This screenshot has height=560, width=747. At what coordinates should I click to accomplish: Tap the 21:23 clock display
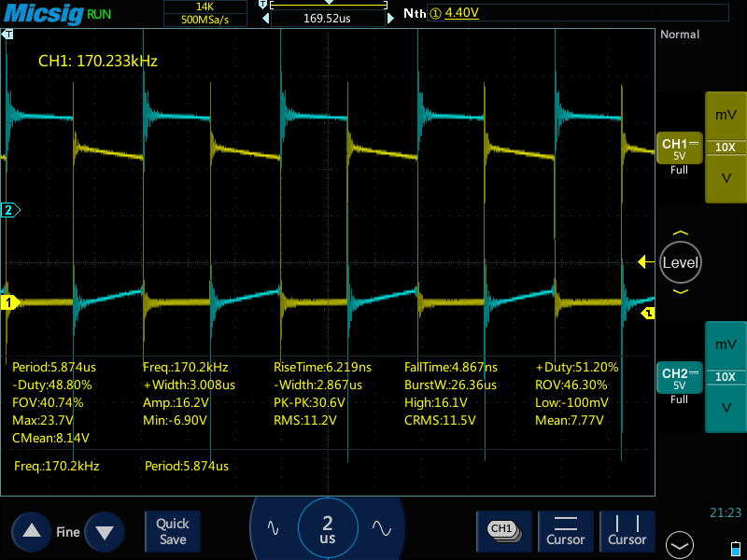click(726, 512)
